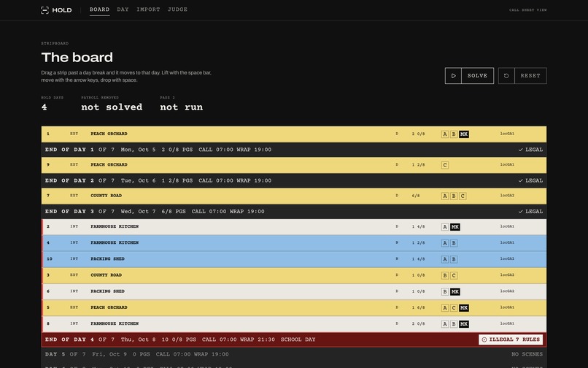
Task: Select scene 6 Packing Shed strip
Action: 293,291
